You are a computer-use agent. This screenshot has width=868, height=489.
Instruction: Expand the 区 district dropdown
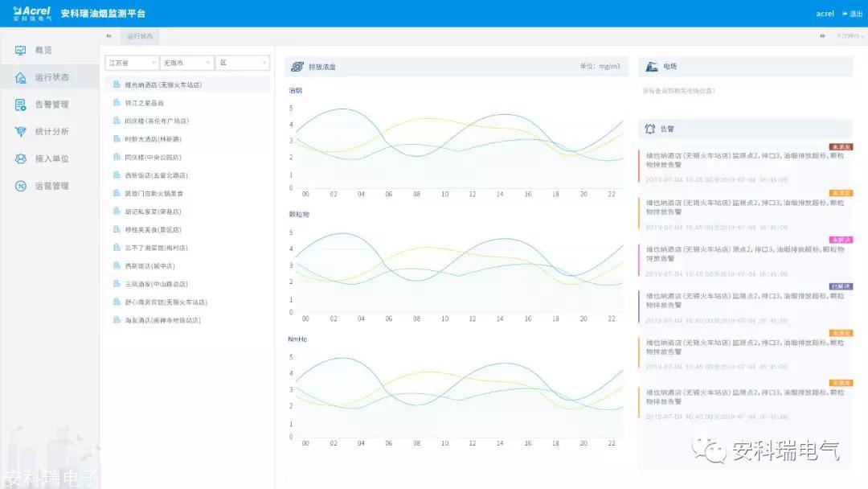click(x=242, y=63)
